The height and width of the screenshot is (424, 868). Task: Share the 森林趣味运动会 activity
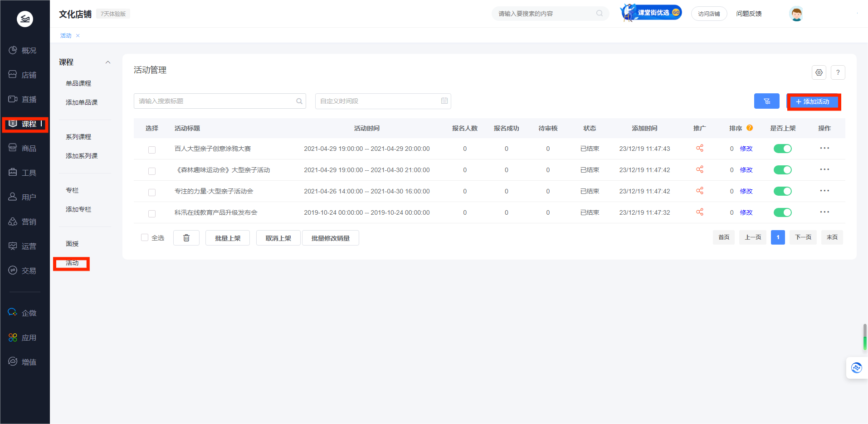pos(700,169)
